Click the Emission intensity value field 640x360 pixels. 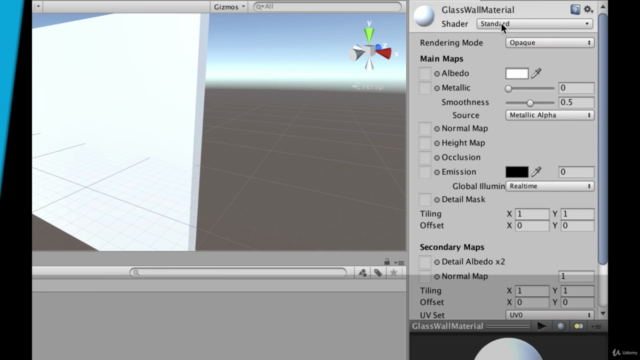pyautogui.click(x=576, y=172)
